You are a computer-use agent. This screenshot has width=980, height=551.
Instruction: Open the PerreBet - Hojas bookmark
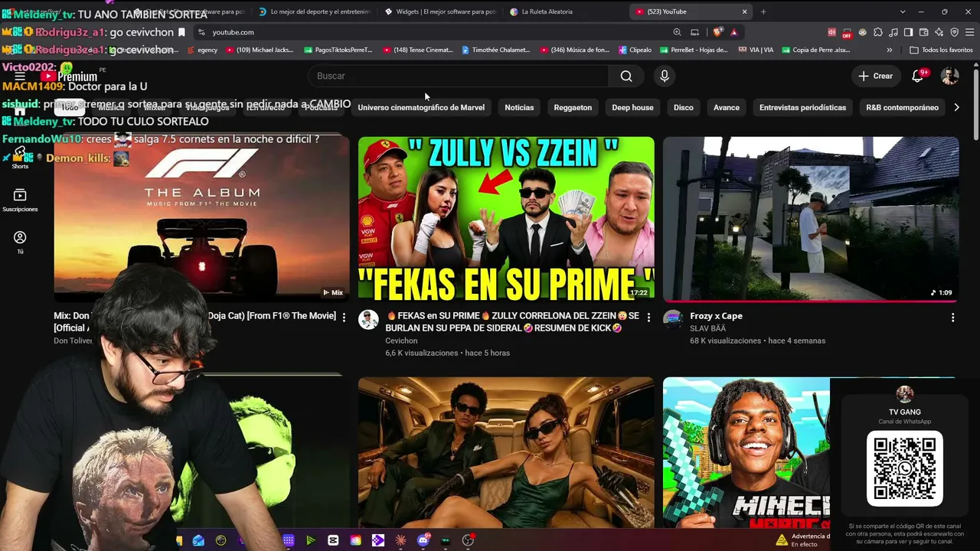tap(693, 50)
